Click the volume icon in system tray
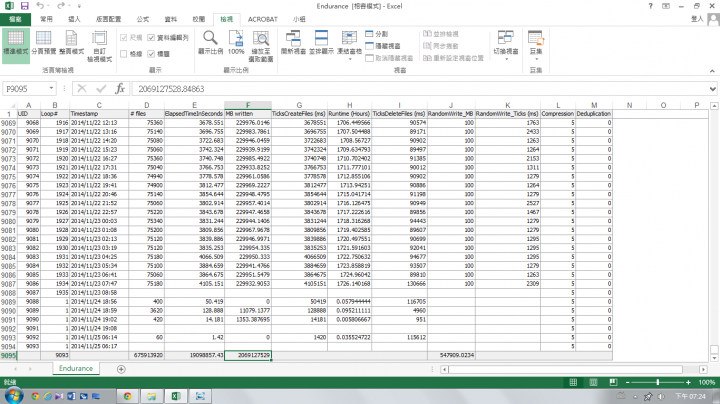 click(x=661, y=396)
